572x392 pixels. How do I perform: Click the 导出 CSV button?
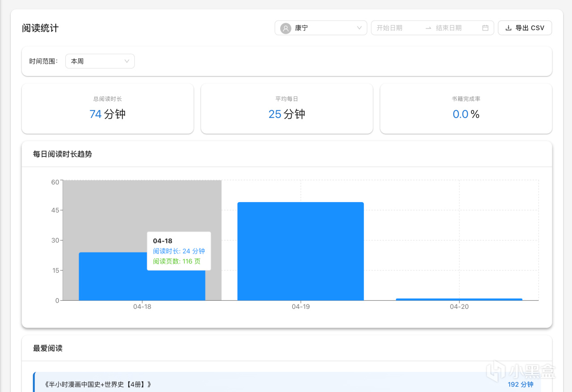point(525,28)
